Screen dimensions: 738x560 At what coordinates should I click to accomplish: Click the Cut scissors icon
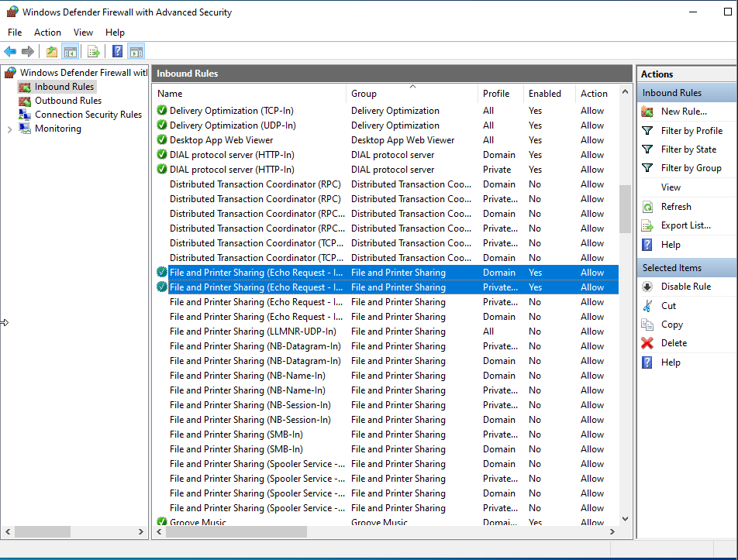click(647, 306)
